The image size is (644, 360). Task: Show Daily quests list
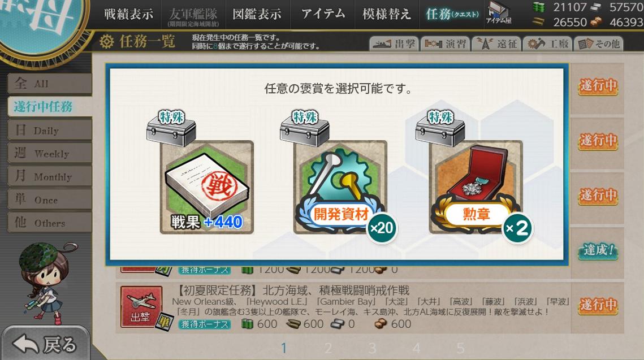click(x=50, y=130)
